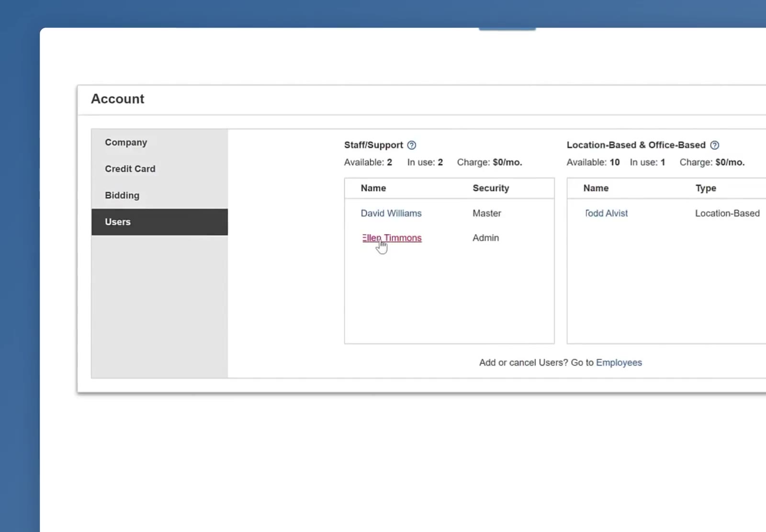Click the Account panel title
The height and width of the screenshot is (532, 766).
pyautogui.click(x=118, y=99)
